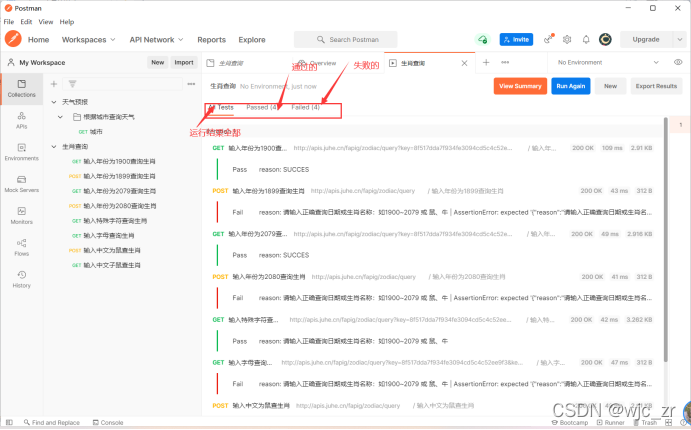Screen dimensions: 691x430
Task: Click the collections filter input field
Action: point(123,84)
